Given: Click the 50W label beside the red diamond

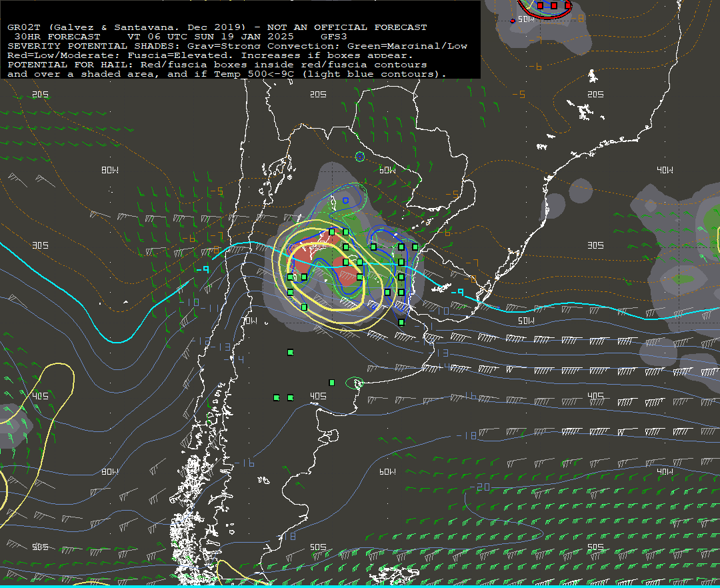Looking at the screenshot, I should (526, 19).
